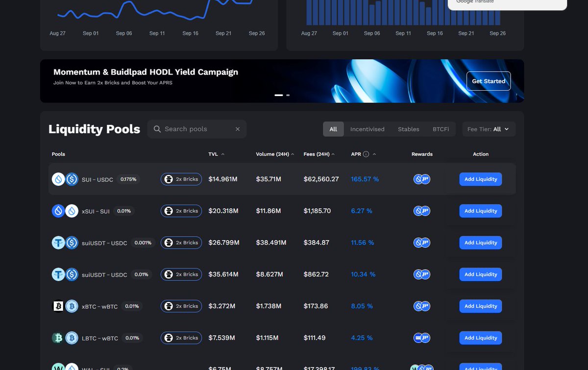Screen dimensions: 588x370
Task: Click the 0.001% fee badge on suiUSDT – USDC
Action: tap(143, 243)
